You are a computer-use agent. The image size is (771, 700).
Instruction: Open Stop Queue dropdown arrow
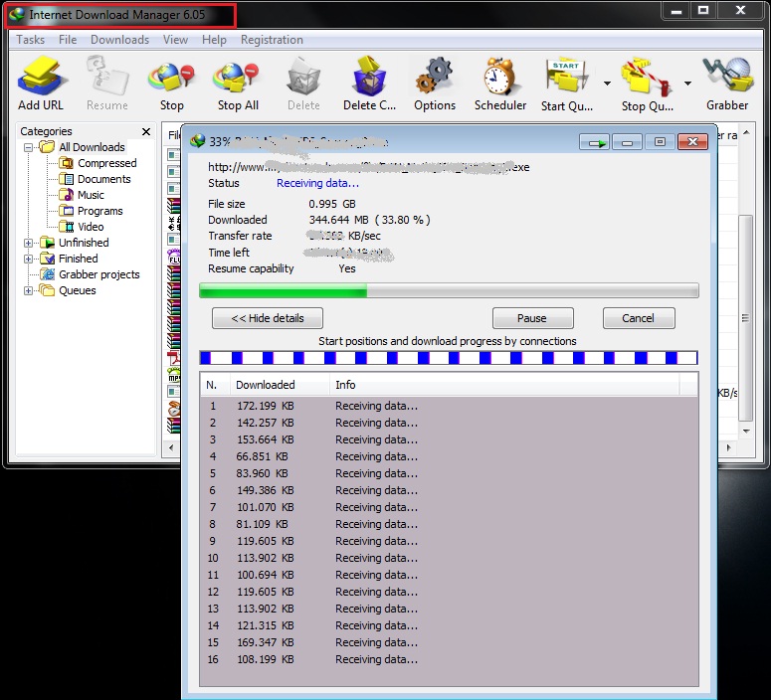(687, 84)
